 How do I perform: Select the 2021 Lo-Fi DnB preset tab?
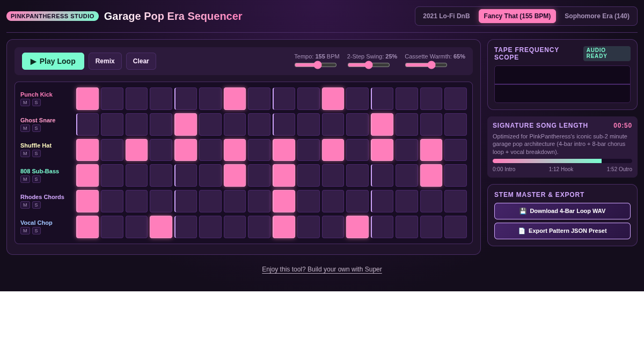click(x=447, y=16)
